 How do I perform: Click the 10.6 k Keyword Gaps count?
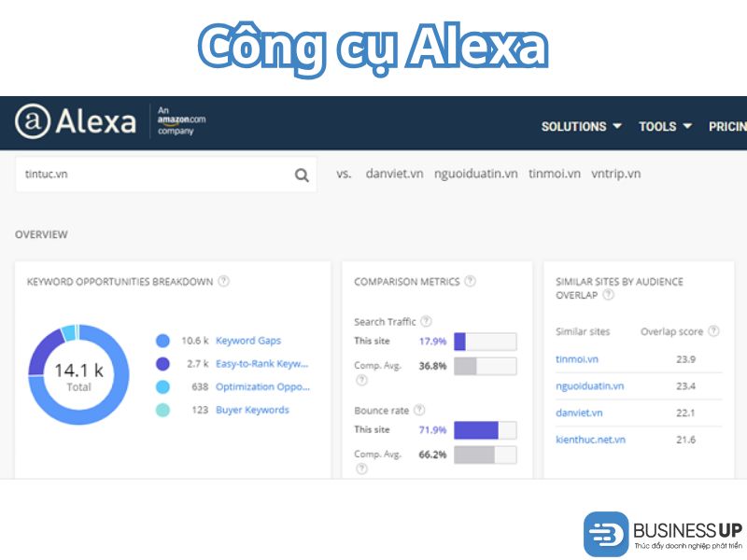click(195, 341)
